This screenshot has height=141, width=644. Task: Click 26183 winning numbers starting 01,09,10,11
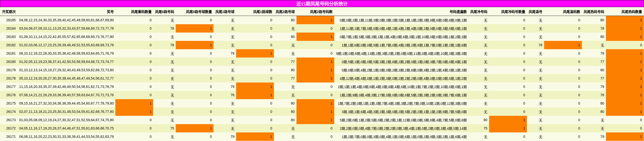pyautogui.click(x=67, y=37)
